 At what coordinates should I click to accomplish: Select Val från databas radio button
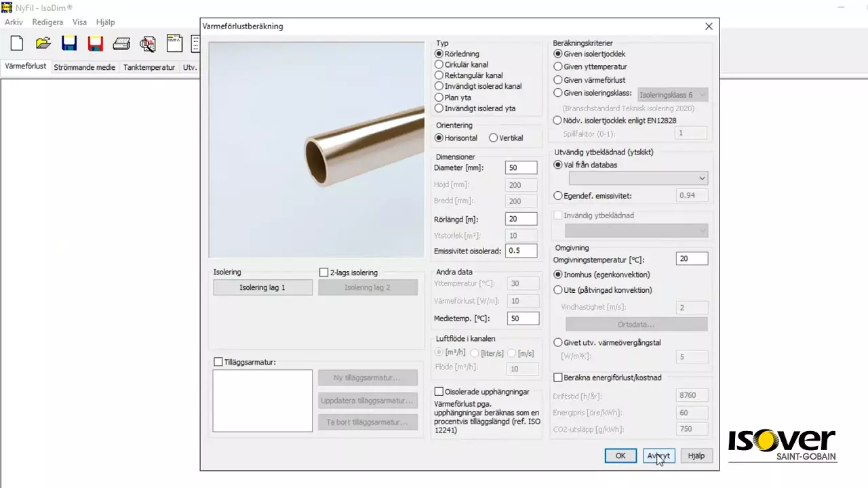point(558,165)
